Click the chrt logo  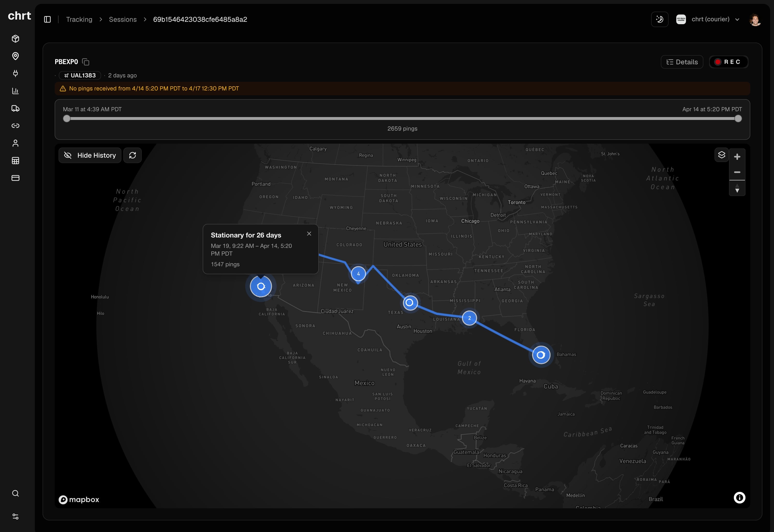pyautogui.click(x=19, y=16)
